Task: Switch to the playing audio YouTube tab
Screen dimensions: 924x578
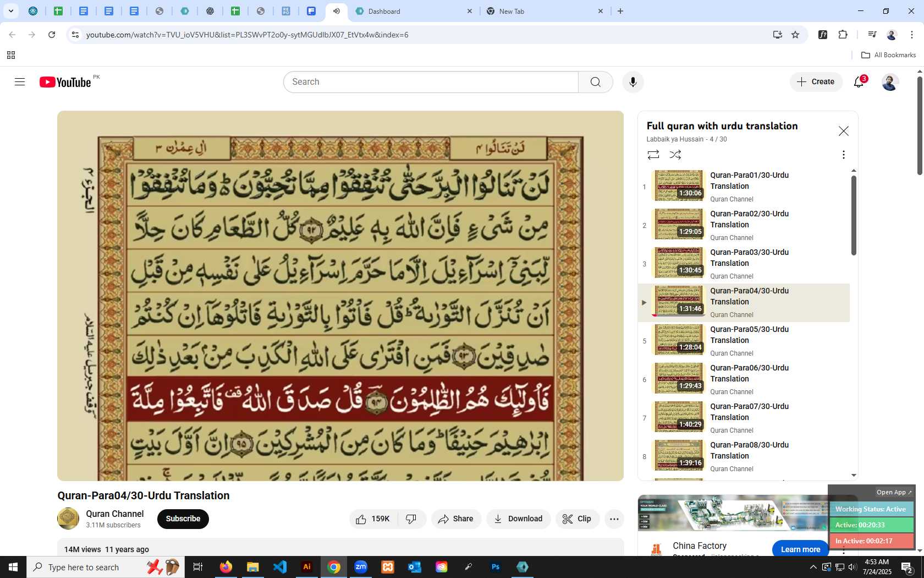Action: click(337, 11)
